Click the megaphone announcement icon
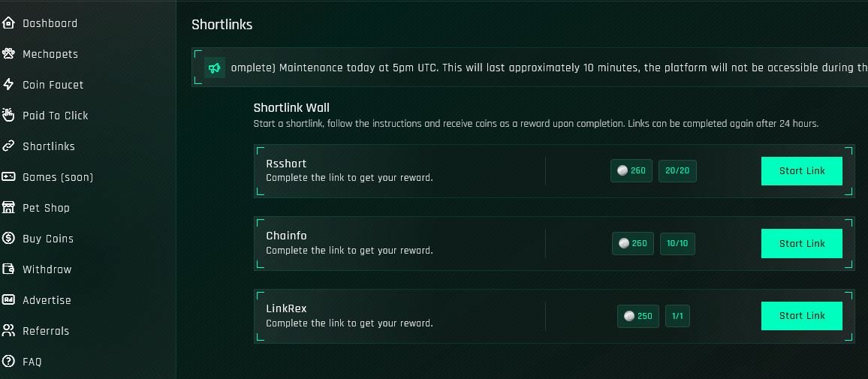This screenshot has height=379, width=868. coord(215,68)
